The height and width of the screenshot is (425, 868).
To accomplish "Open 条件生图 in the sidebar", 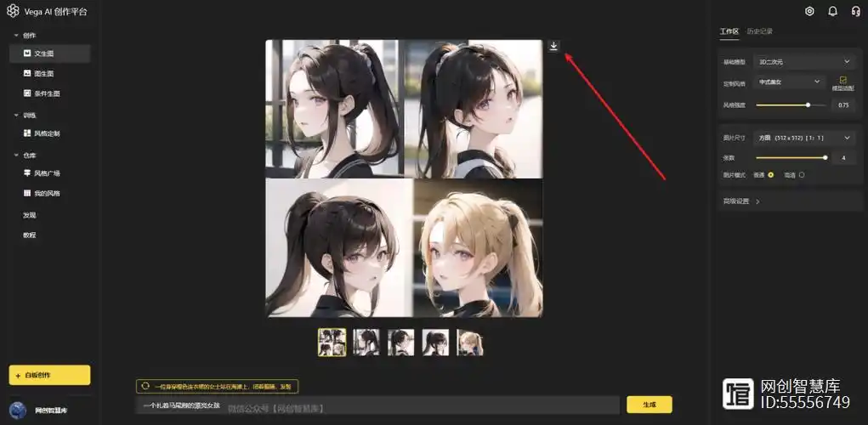I will (x=46, y=93).
